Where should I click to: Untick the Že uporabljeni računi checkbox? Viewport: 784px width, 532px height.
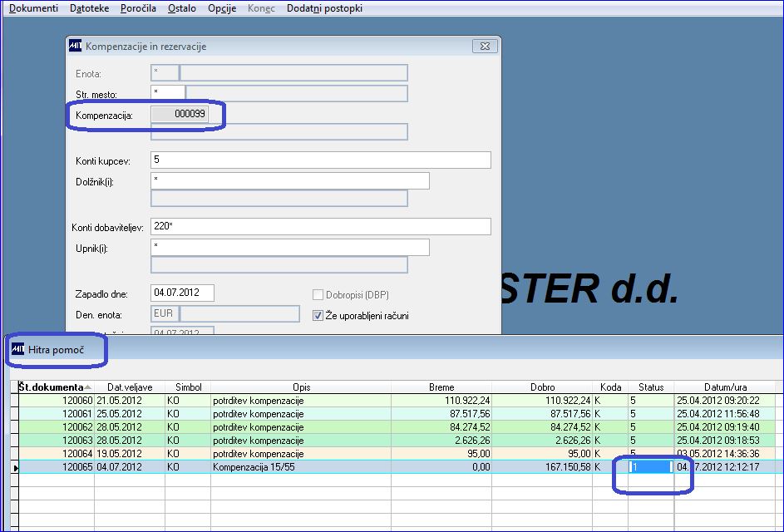pos(318,316)
